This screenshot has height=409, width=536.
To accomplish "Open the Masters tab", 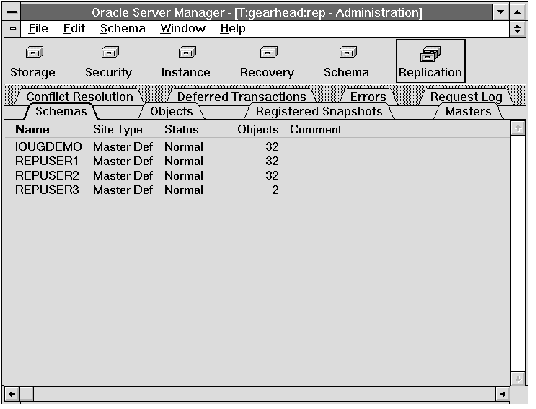I will [468, 112].
